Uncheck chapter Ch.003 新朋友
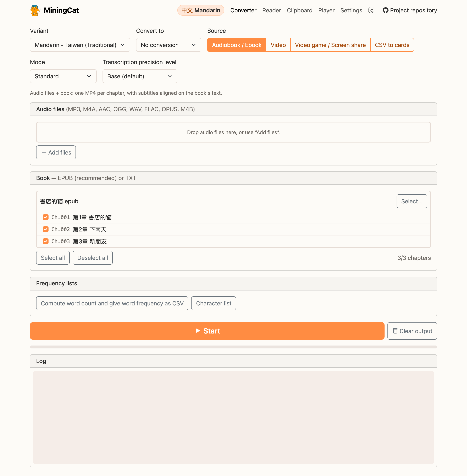 click(x=45, y=241)
